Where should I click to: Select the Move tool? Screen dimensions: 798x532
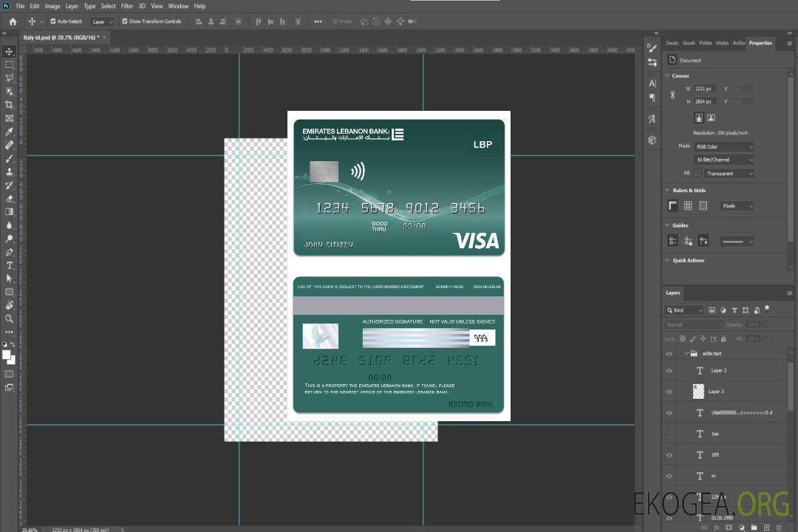9,52
